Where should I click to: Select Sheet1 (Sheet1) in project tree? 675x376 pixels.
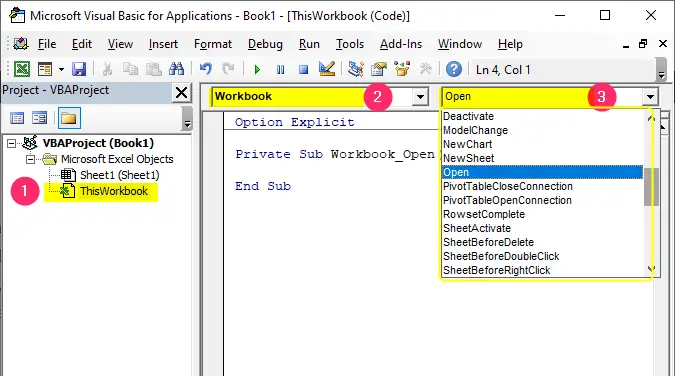click(120, 175)
